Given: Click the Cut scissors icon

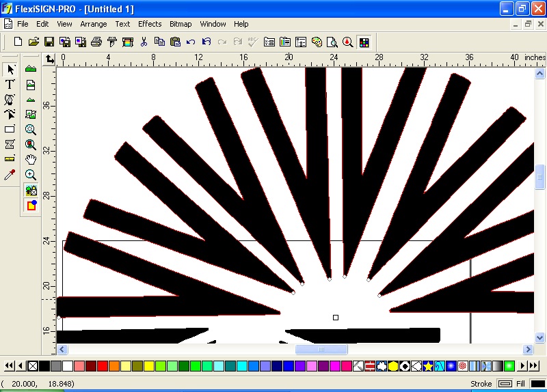Looking at the screenshot, I should (144, 42).
